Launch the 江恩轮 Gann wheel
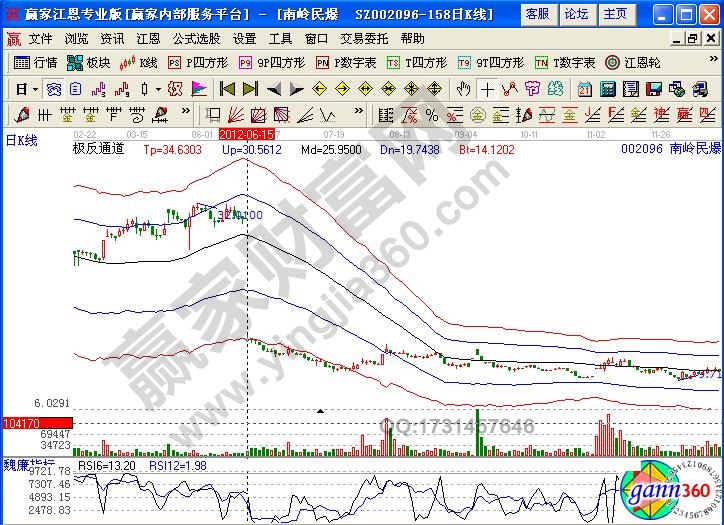Screen dimensions: 724x525 [x=637, y=62]
